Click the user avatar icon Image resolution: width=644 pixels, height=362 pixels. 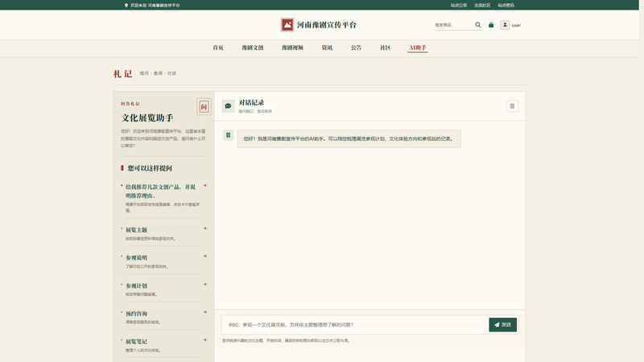(505, 25)
